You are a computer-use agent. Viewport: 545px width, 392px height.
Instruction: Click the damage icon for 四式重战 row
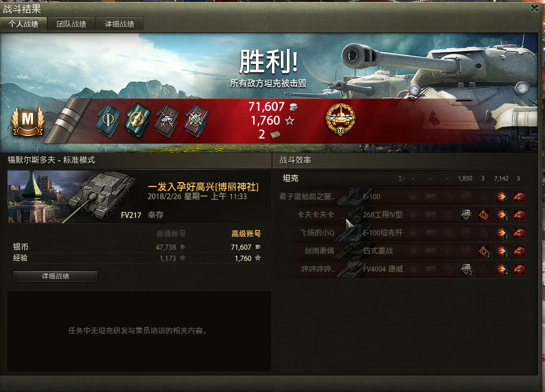pos(501,251)
